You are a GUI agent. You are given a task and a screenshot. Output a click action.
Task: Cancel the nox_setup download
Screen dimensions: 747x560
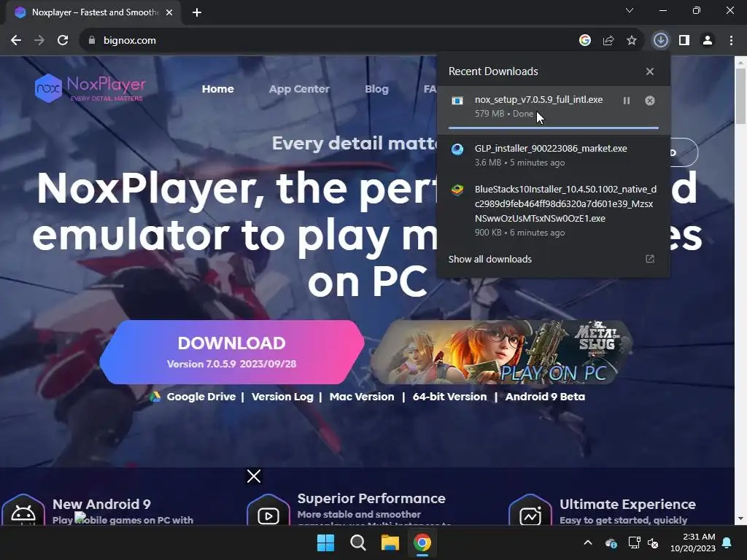tap(650, 101)
